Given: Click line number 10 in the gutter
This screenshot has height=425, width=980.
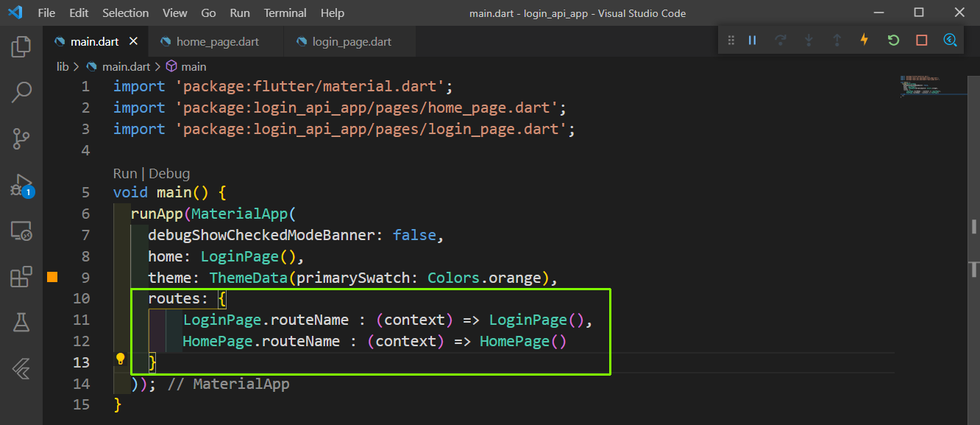Looking at the screenshot, I should [x=81, y=299].
